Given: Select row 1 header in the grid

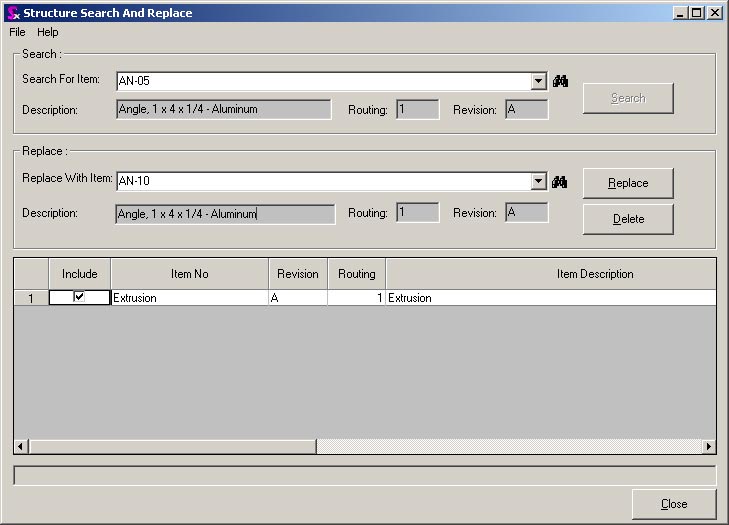Looking at the screenshot, I should pos(31,298).
